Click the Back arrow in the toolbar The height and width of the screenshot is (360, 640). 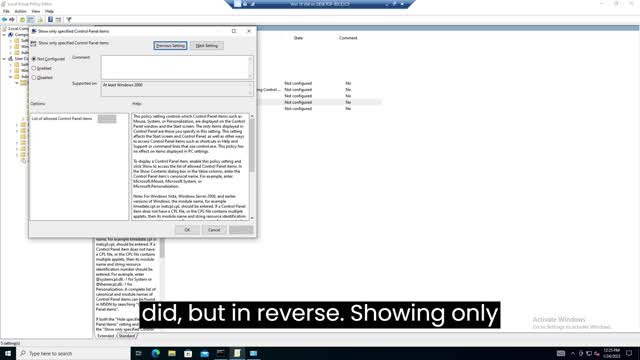tap(4, 20)
